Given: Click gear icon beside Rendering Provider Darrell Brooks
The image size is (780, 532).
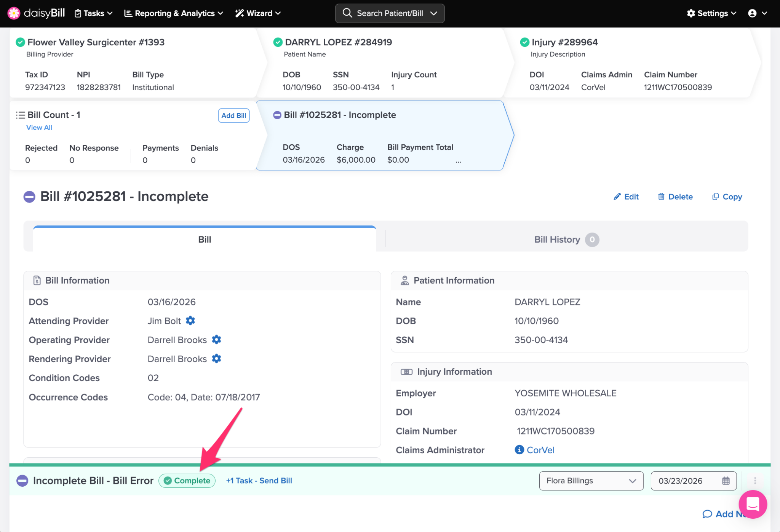Looking at the screenshot, I should point(216,358).
